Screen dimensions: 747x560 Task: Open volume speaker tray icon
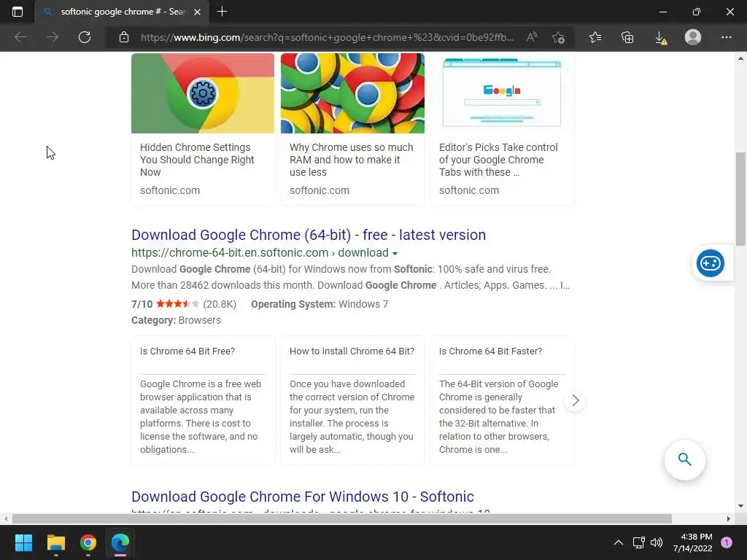[x=657, y=542]
